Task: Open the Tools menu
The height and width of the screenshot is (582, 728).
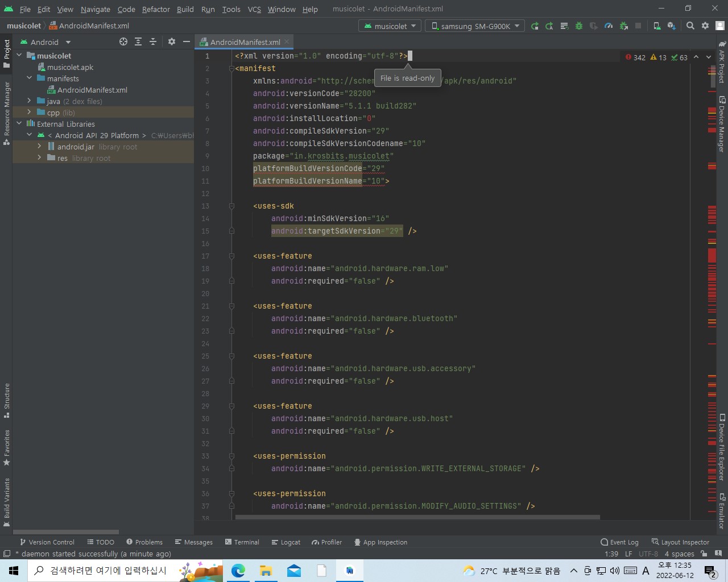Action: pos(231,9)
